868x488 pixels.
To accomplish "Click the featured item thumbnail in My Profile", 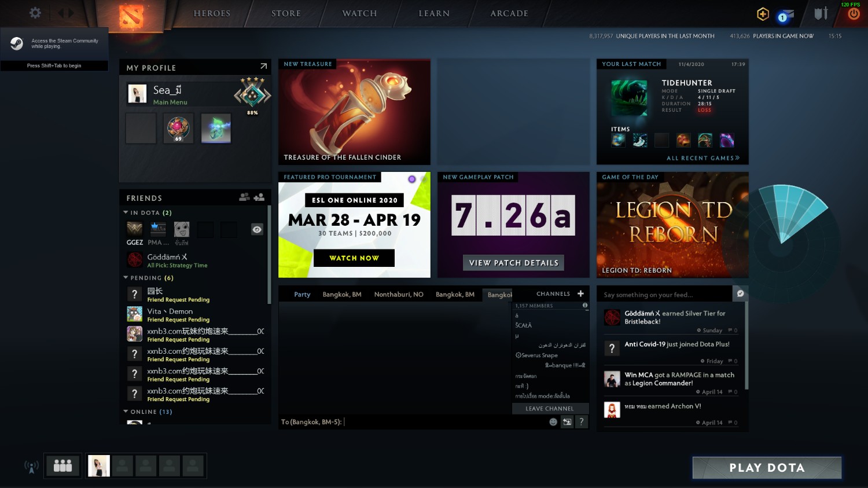I will [216, 128].
